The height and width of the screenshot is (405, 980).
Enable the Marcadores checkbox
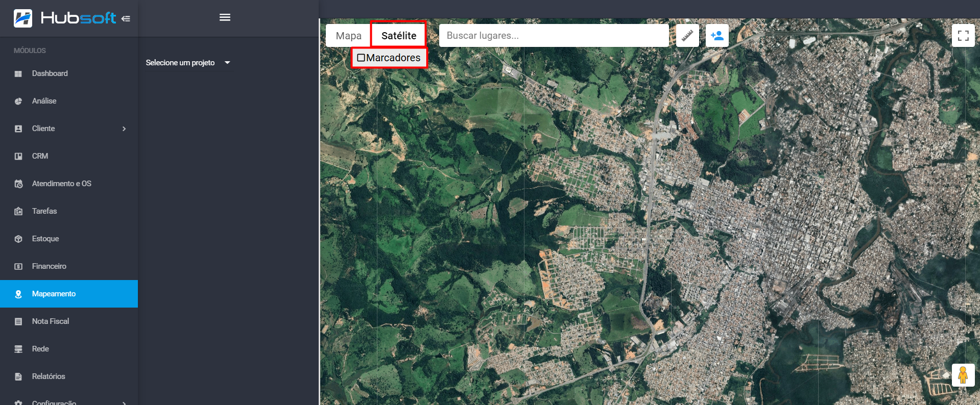pyautogui.click(x=361, y=58)
